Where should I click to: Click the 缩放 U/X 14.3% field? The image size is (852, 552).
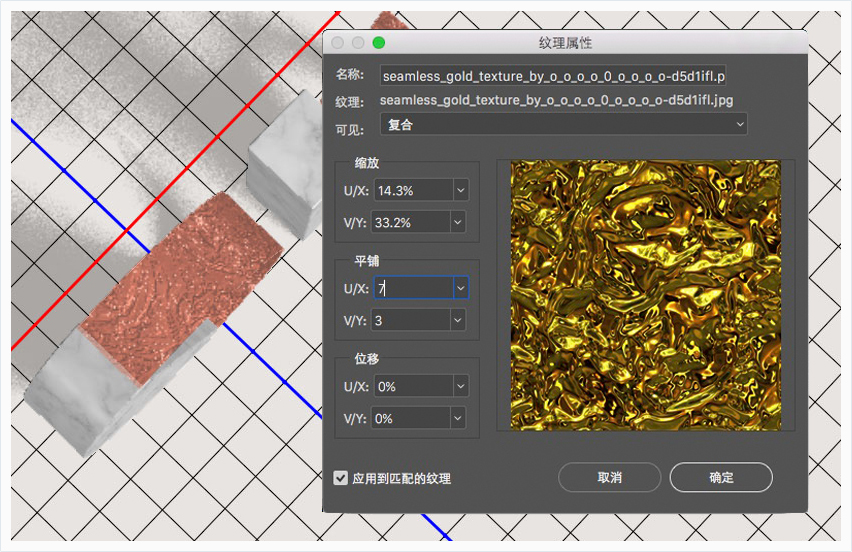(x=414, y=191)
